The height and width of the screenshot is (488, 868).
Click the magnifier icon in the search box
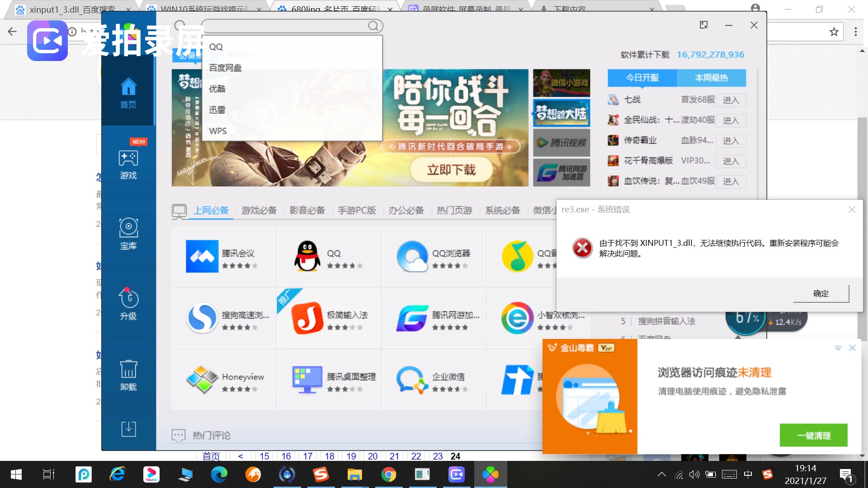pyautogui.click(x=373, y=26)
